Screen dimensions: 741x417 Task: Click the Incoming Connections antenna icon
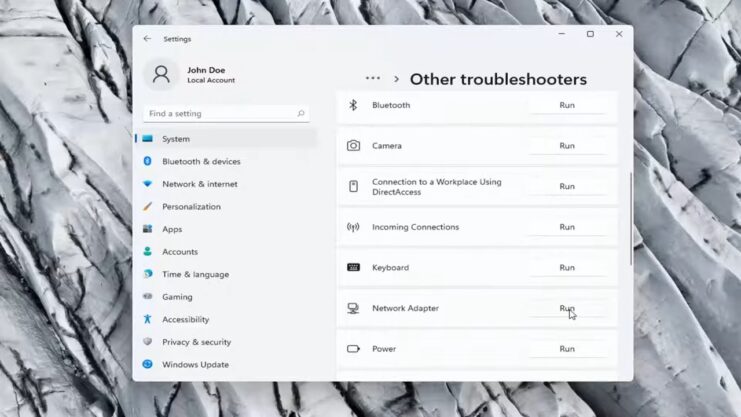click(x=353, y=227)
